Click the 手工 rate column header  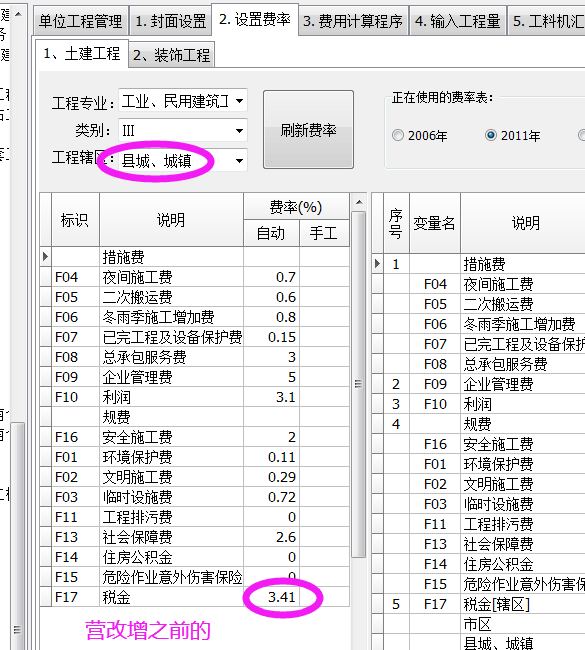point(324,233)
